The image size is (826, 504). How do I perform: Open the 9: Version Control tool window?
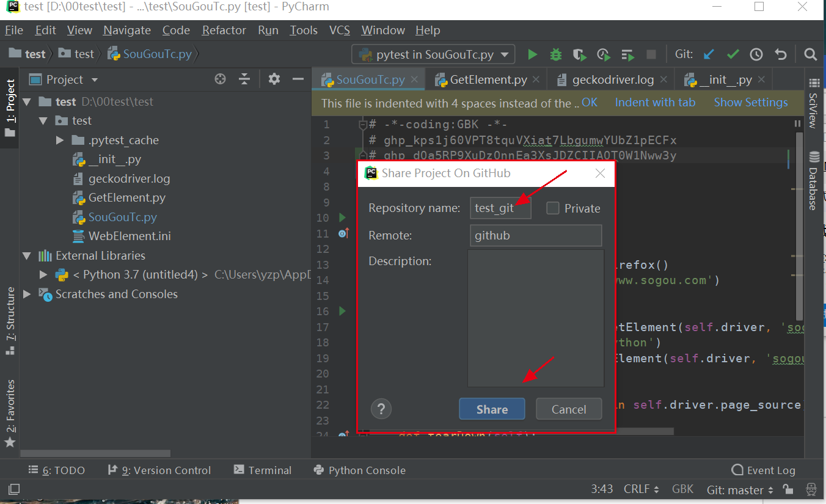click(159, 470)
